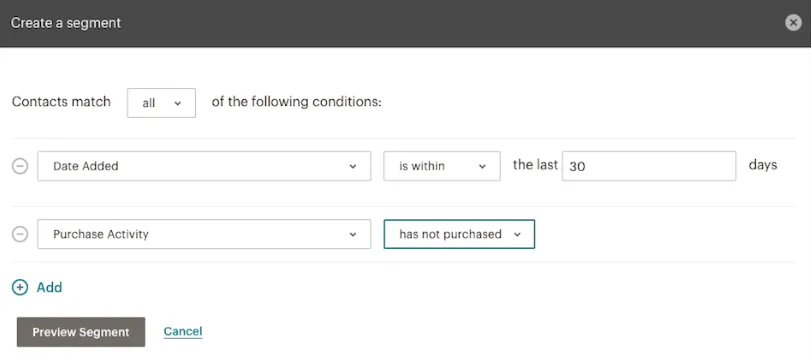Click the Preview Segment button
Image resolution: width=811 pixels, height=360 pixels.
[x=81, y=332]
